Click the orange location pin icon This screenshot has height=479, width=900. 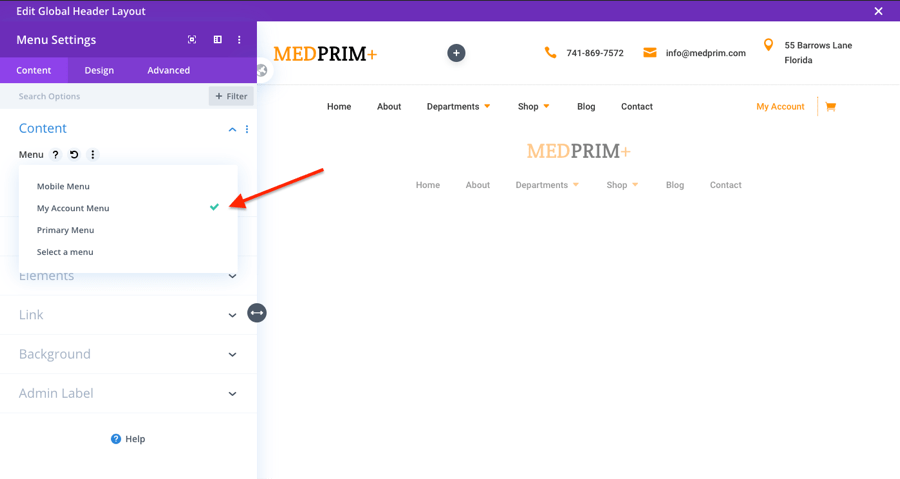pos(769,45)
